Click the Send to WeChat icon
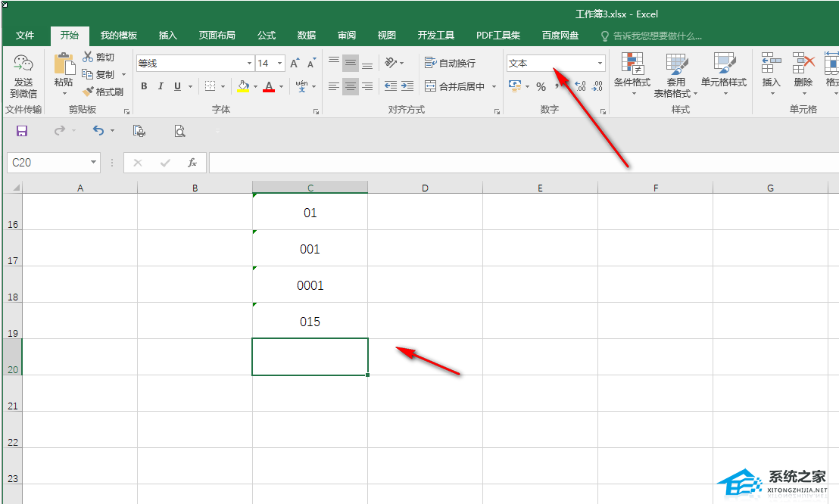The height and width of the screenshot is (504, 839). click(x=23, y=76)
